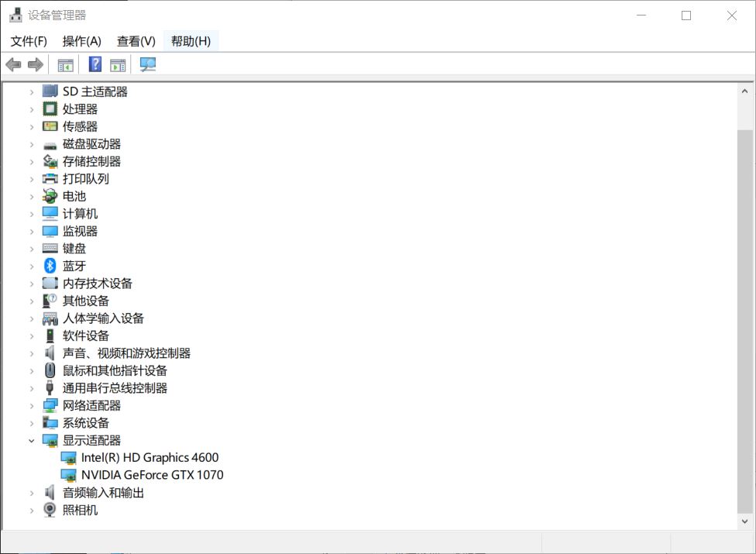This screenshot has height=554, width=756.
Task: Click the Forward arrow toolbar icon
Action: pyautogui.click(x=35, y=64)
